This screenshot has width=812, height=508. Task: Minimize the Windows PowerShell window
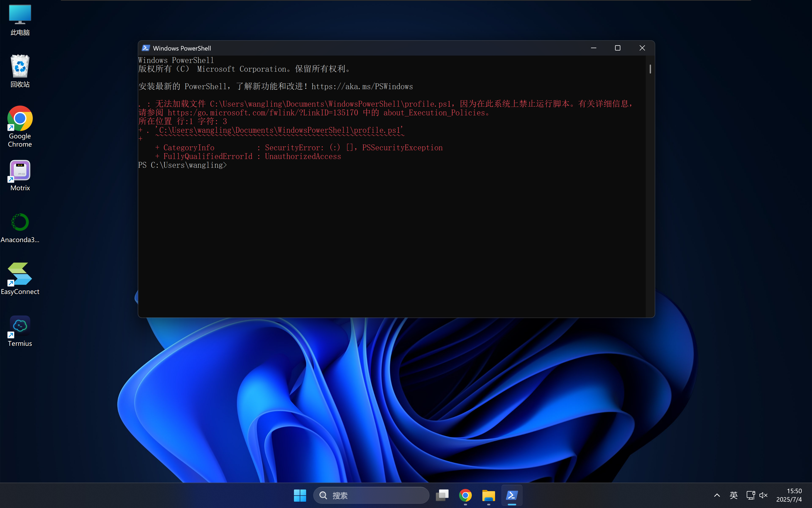[x=593, y=48]
